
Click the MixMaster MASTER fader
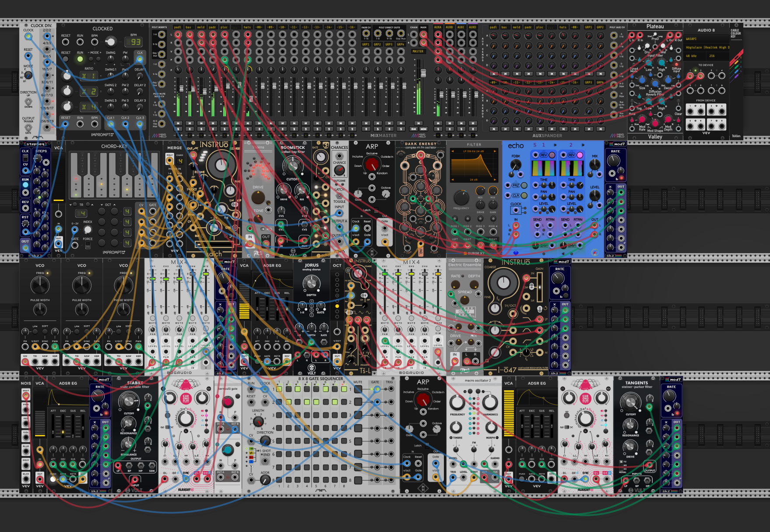point(422,74)
